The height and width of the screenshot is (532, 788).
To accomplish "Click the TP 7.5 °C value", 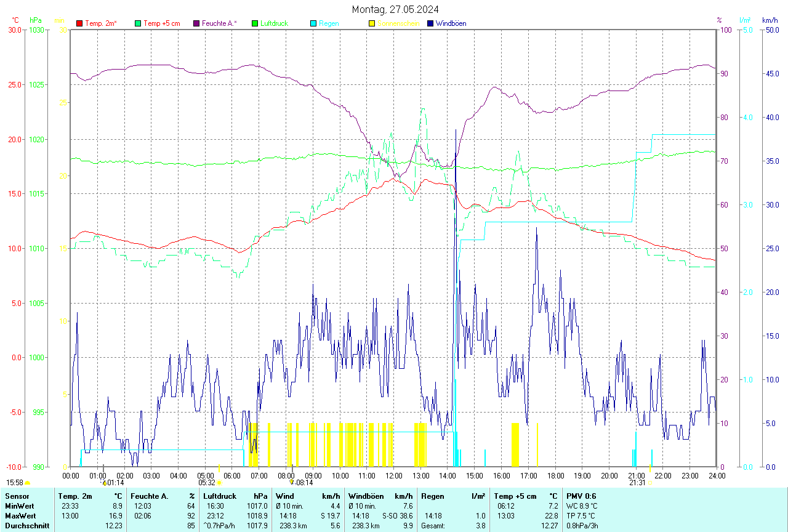I will pyautogui.click(x=582, y=516).
